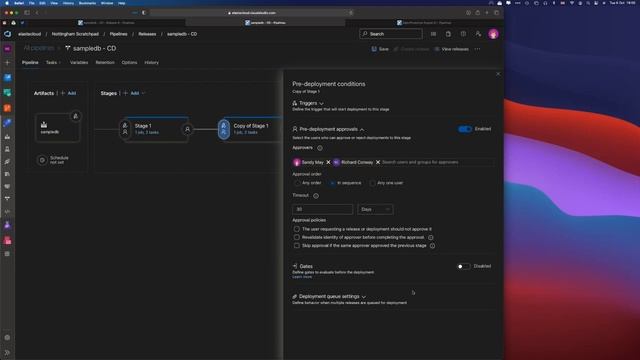
Task: Click artifact trigger icon on sampledb card
Action: point(76,116)
